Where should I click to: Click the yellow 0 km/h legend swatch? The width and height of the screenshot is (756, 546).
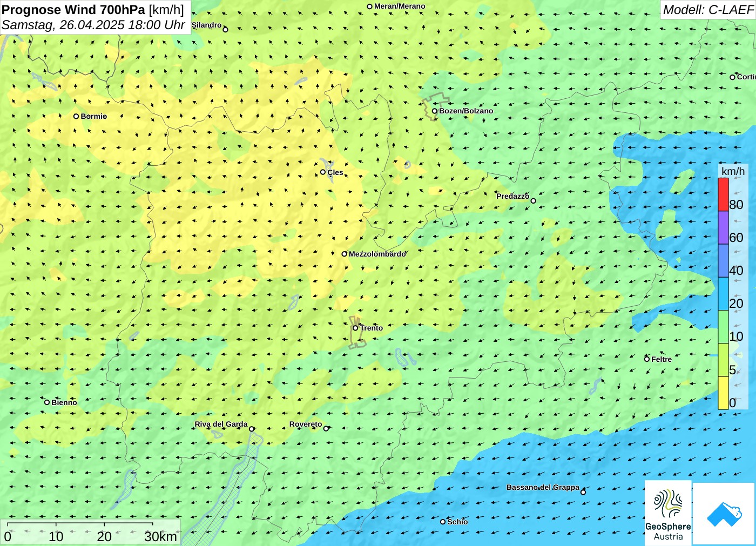point(723,393)
